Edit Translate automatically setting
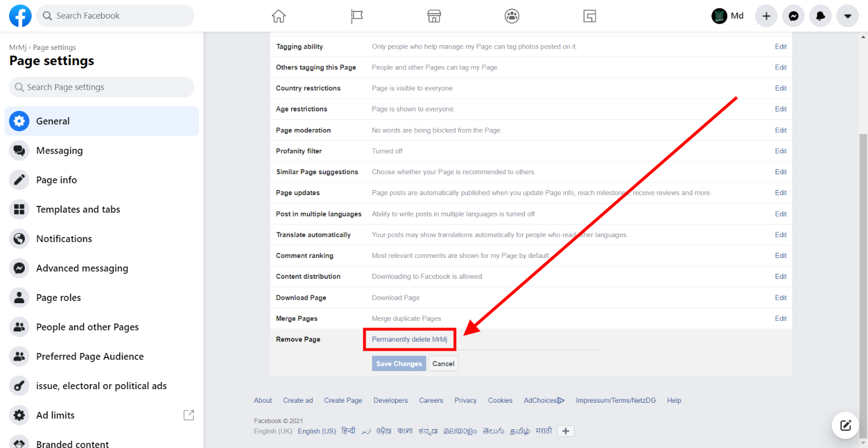868x448 pixels. (x=781, y=235)
